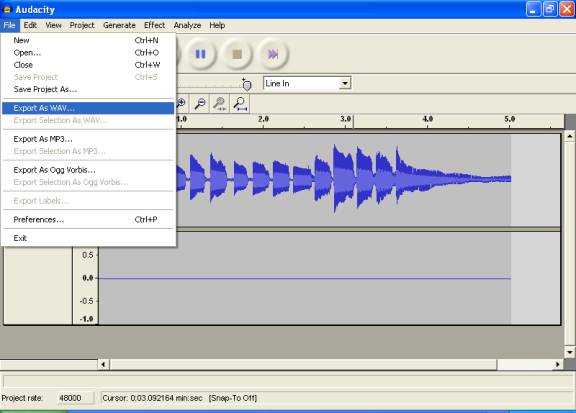This screenshot has width=576, height=413.
Task: Open the Edit menu
Action: [30, 25]
